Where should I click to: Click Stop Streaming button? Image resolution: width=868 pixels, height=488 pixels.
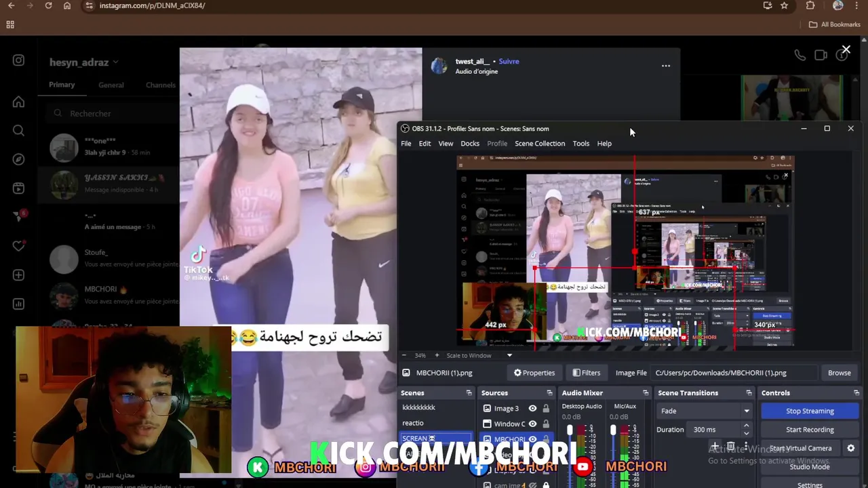(x=810, y=411)
